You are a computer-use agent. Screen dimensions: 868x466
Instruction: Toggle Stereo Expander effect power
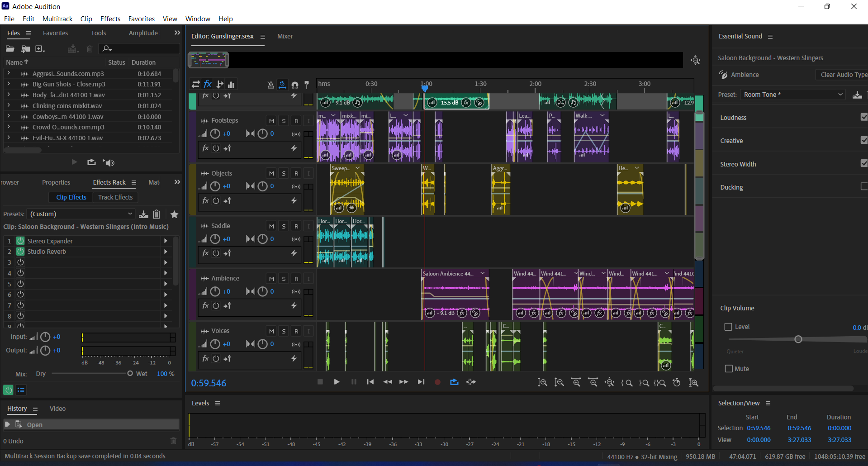pos(20,241)
